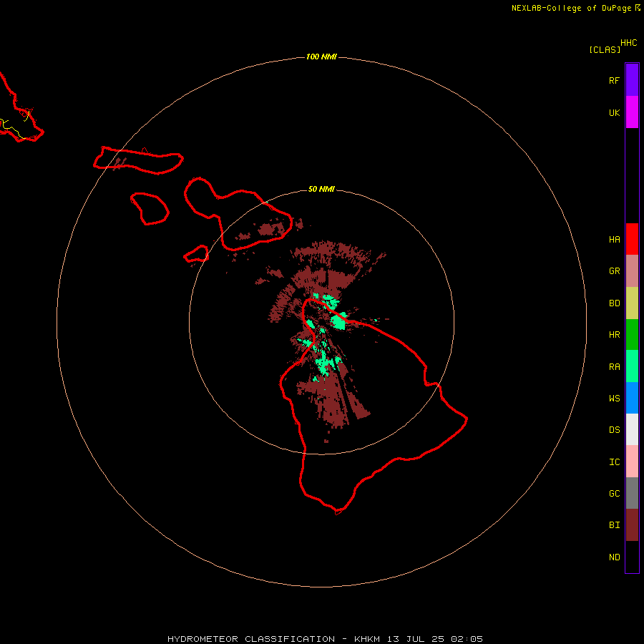This screenshot has width=644, height=644.
Task: Click the GR legend label
Action: coord(614,271)
